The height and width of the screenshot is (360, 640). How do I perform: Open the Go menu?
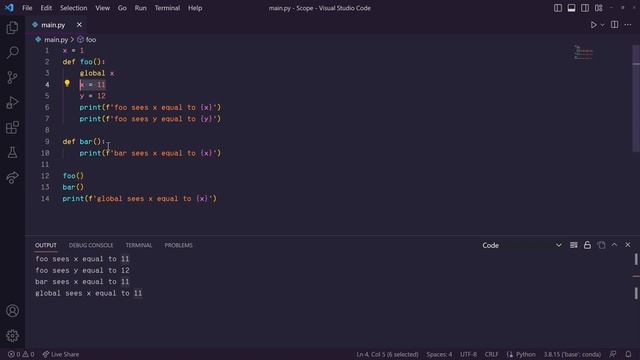pyautogui.click(x=122, y=8)
